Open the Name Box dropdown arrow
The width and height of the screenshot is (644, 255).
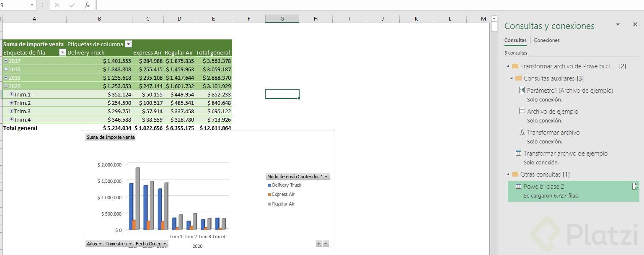[32, 5]
